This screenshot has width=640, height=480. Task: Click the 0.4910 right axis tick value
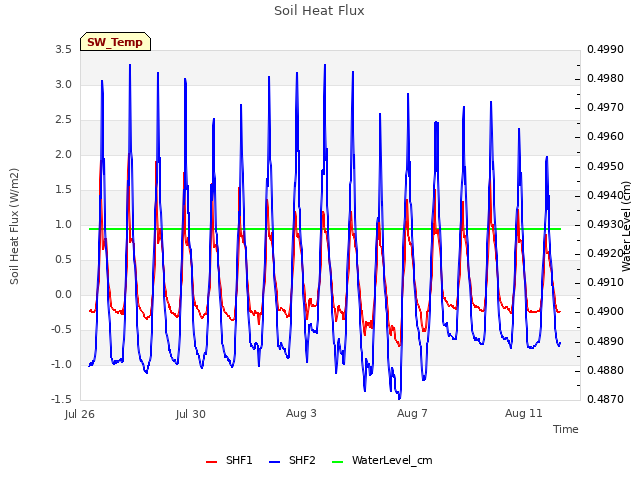tap(605, 282)
